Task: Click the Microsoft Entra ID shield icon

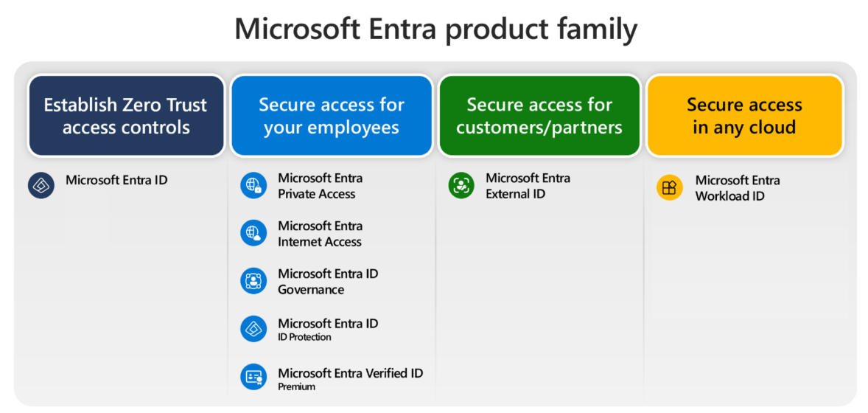Action: pos(41,186)
